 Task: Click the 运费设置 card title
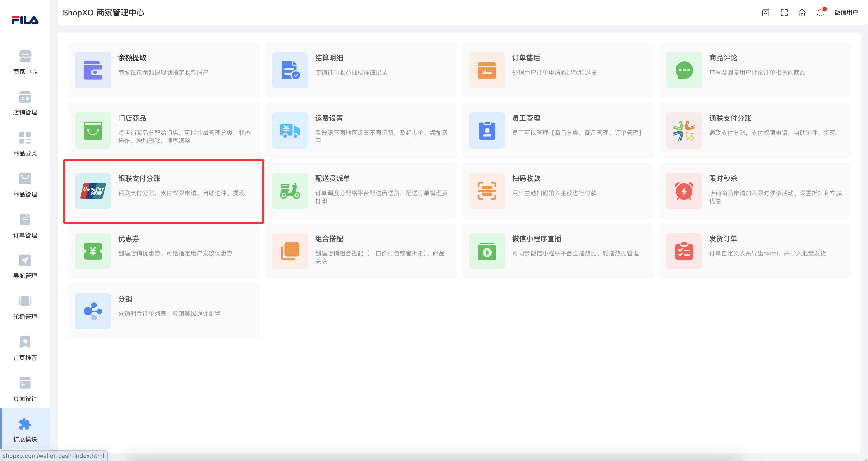(329, 118)
